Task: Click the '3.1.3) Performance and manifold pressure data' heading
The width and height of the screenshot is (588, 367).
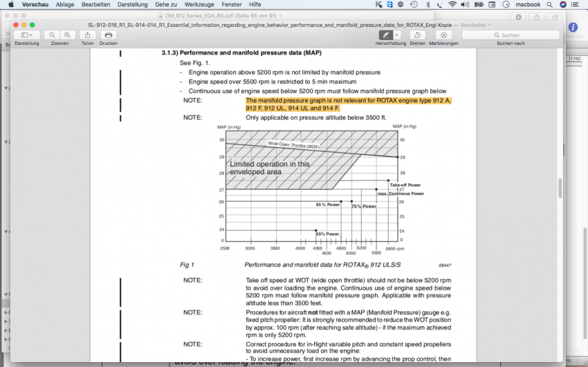Action: tap(241, 53)
